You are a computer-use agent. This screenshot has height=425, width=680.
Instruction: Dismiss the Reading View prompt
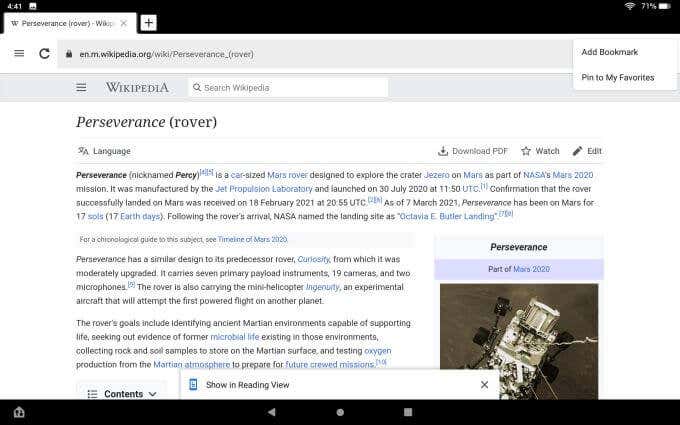(484, 385)
